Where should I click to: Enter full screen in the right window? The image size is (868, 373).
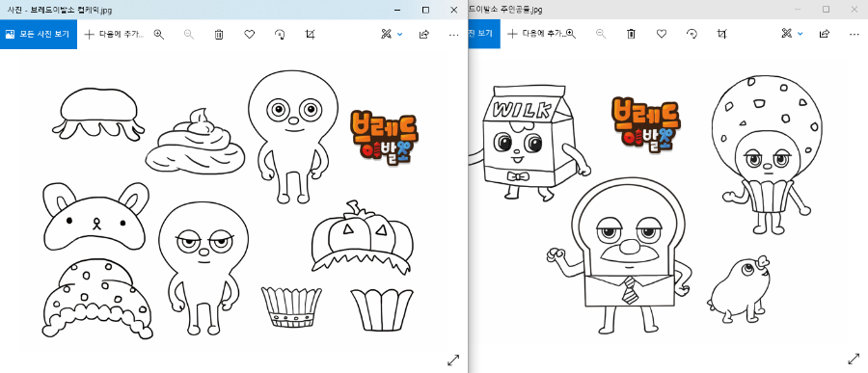click(x=854, y=359)
